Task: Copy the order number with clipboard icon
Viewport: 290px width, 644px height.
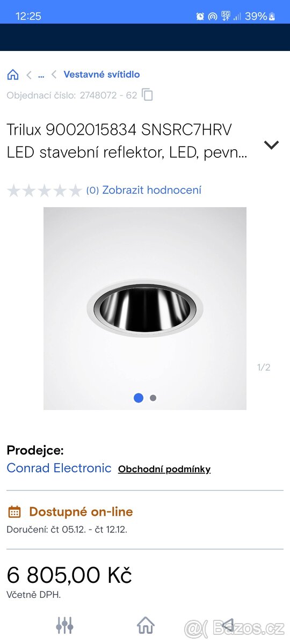Action: click(x=147, y=95)
